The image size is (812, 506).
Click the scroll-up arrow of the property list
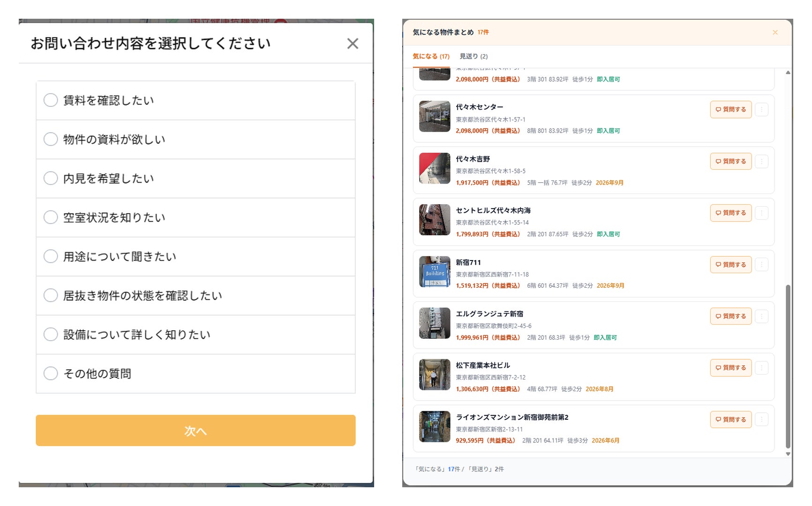point(788,73)
